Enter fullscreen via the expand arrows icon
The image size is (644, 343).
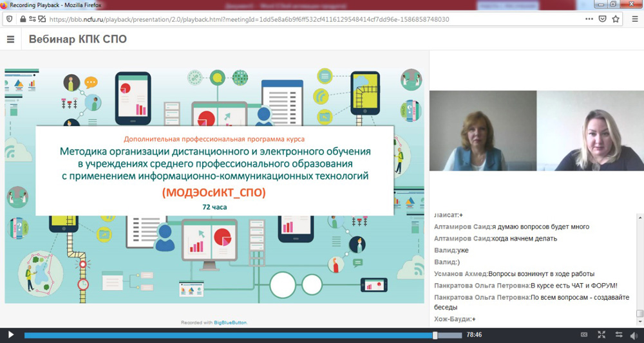(x=601, y=335)
